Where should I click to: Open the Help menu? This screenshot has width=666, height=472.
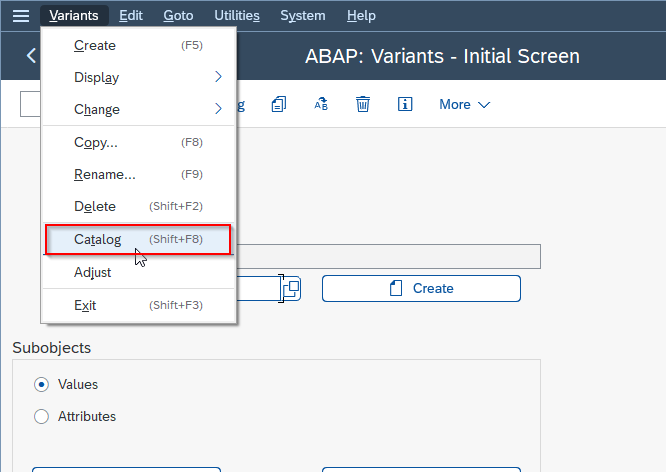coord(361,16)
